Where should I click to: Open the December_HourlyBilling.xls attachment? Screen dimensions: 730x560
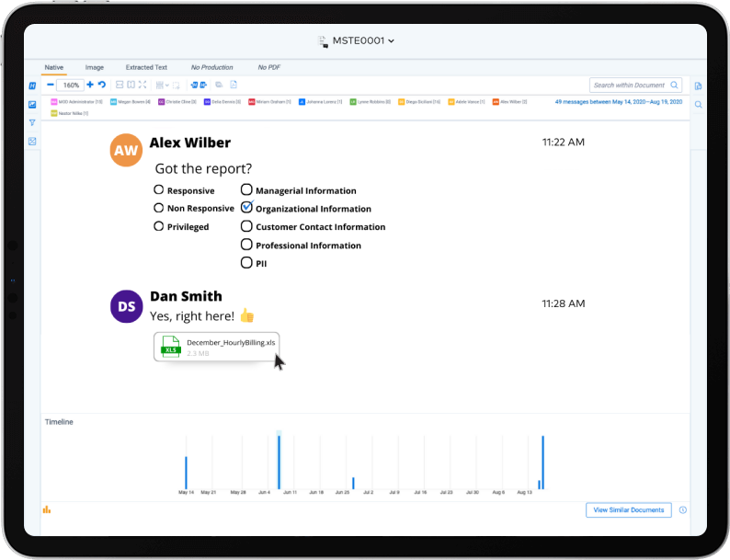click(217, 346)
